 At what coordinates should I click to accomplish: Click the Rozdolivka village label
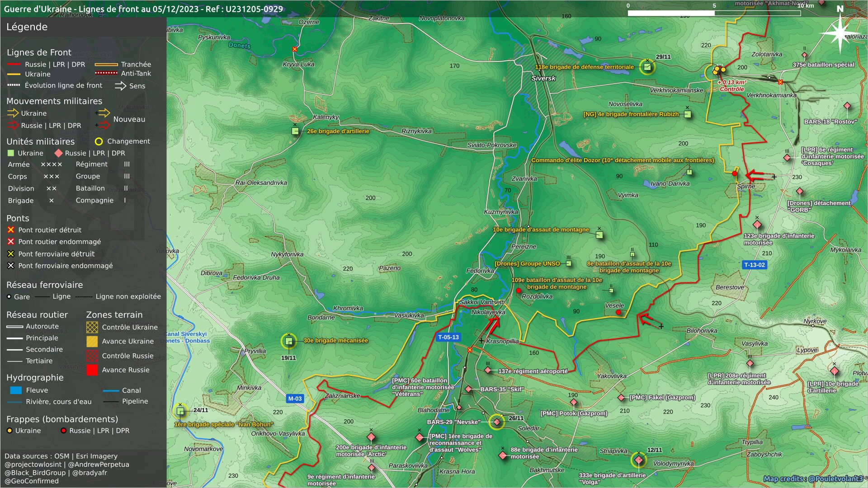[537, 297]
